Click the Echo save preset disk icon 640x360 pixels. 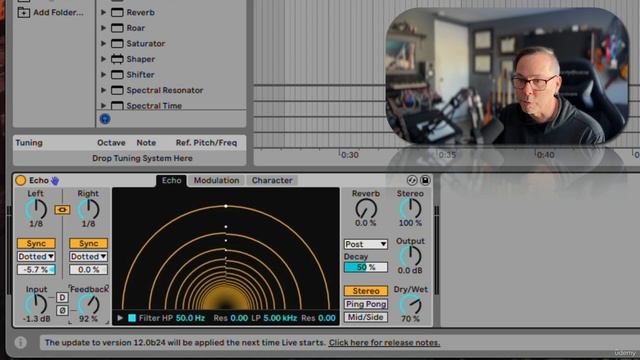425,180
